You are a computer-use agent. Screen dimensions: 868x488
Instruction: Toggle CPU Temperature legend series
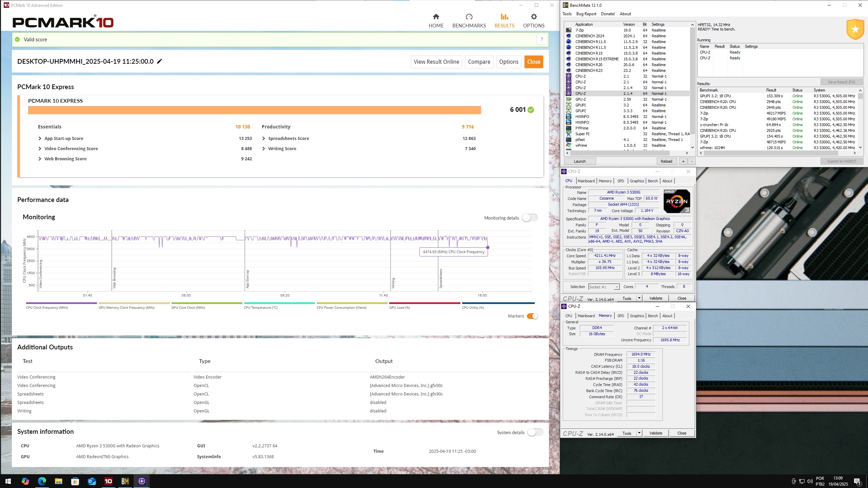click(279, 305)
